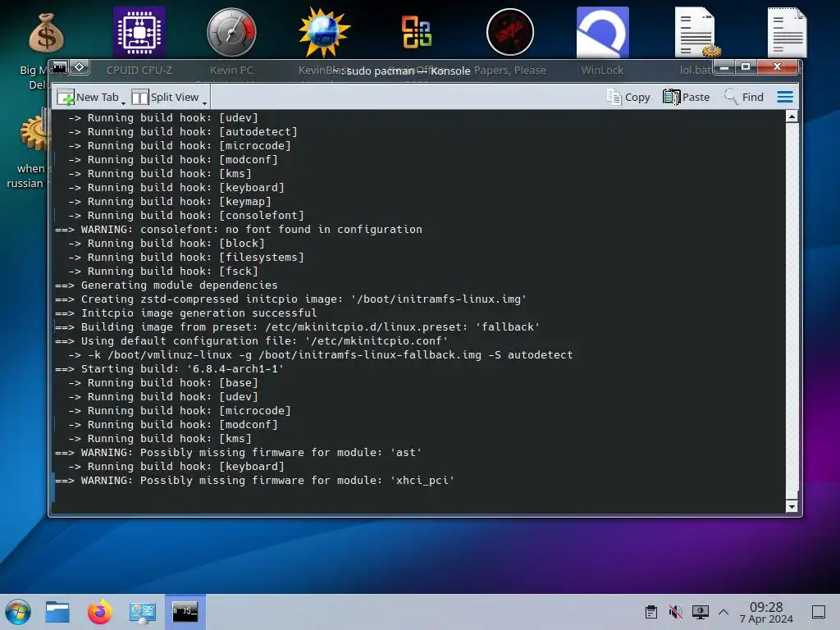Image resolution: width=840 pixels, height=630 pixels.
Task: Click the '[fsck]' build hook line
Action: tap(163, 271)
